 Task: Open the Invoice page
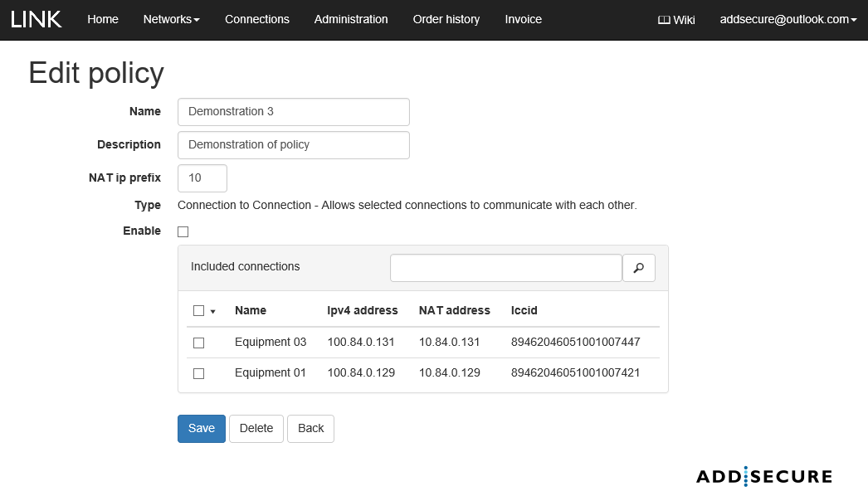pos(523,19)
